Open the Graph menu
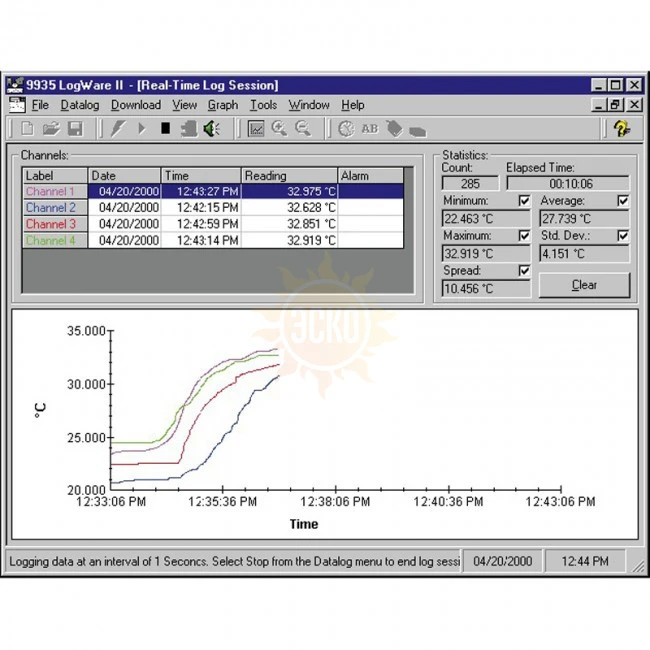The width and height of the screenshot is (650, 650). click(223, 105)
